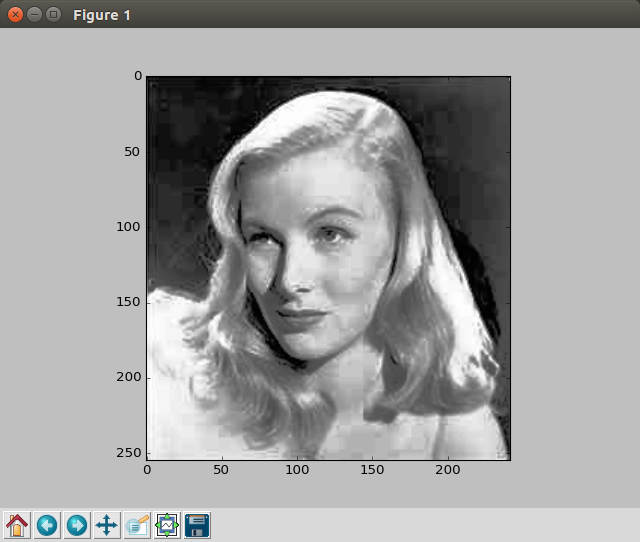Click the y-axis label 250
The height and width of the screenshot is (542, 640).
(129, 453)
